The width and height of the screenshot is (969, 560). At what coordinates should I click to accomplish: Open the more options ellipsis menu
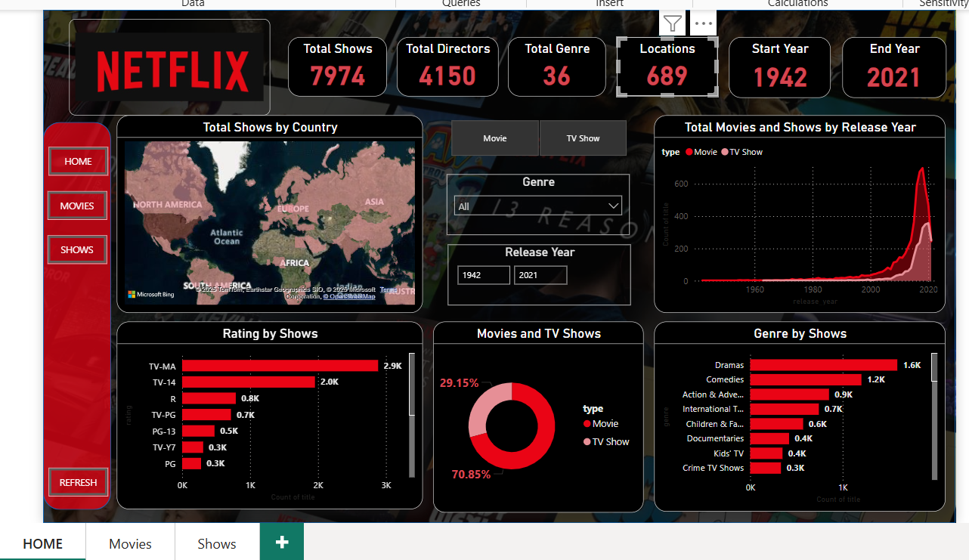[703, 23]
